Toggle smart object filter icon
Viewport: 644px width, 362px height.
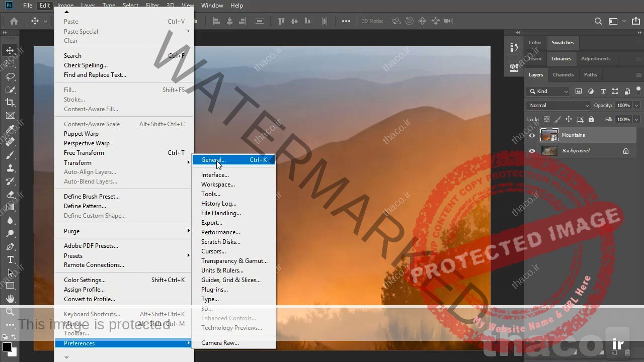pos(627,92)
